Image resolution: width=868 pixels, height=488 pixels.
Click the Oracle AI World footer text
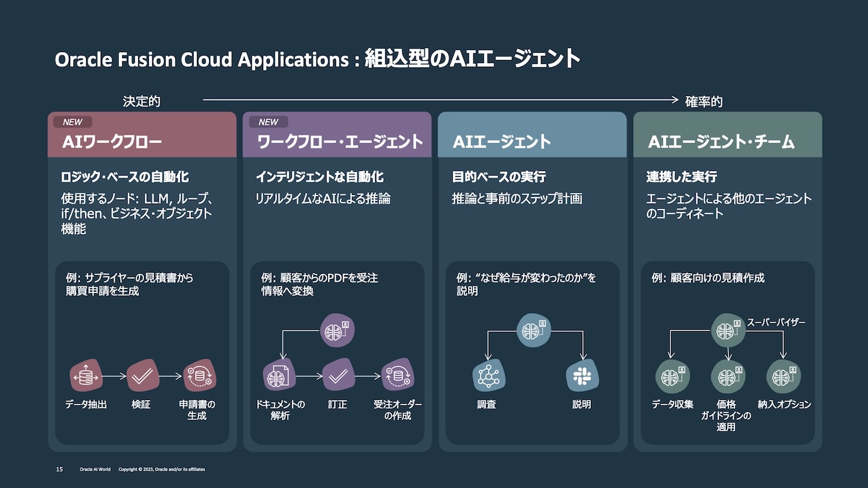[x=95, y=469]
